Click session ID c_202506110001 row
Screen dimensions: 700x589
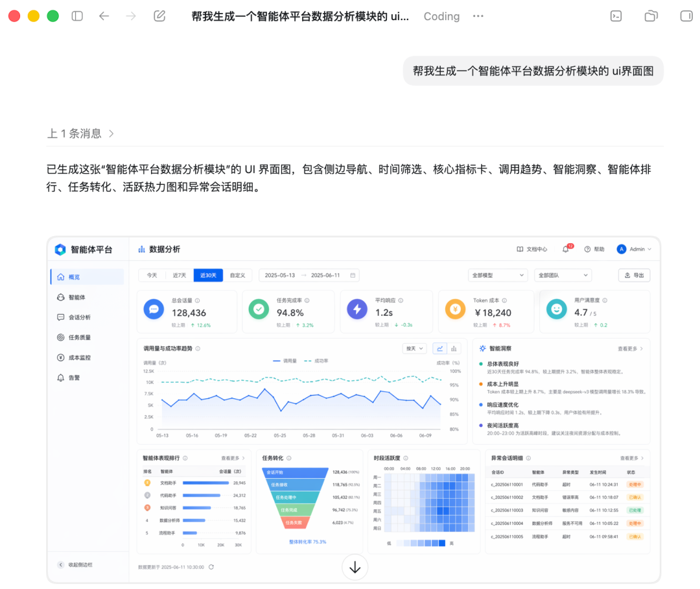pyautogui.click(x=567, y=485)
